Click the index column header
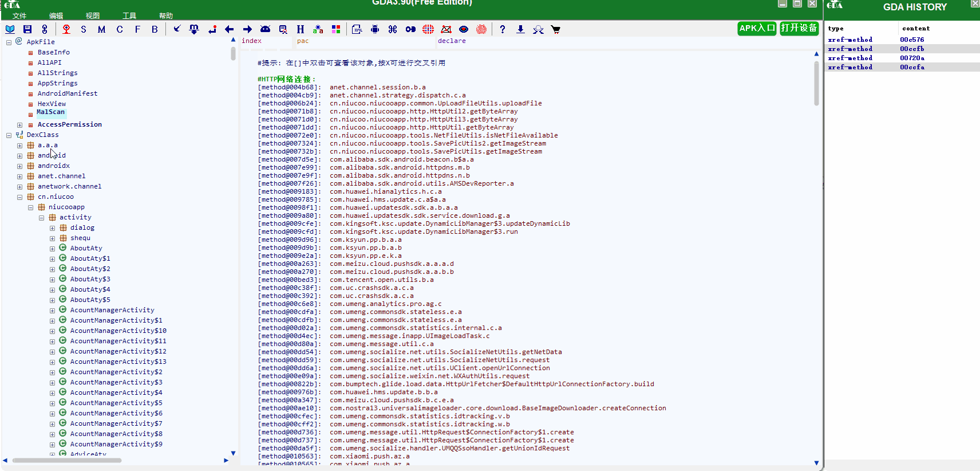This screenshot has height=471, width=980. point(251,41)
